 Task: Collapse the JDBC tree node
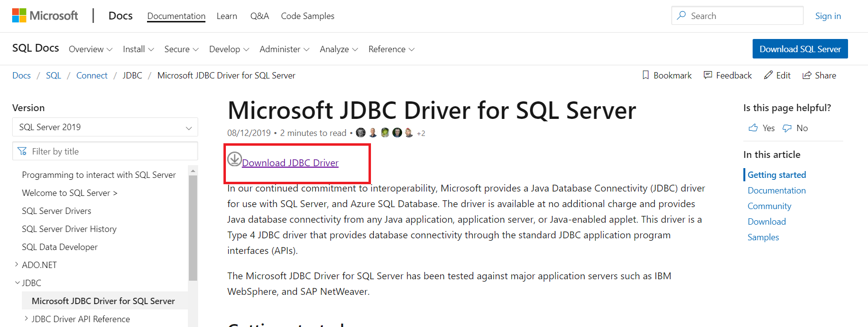point(18,283)
